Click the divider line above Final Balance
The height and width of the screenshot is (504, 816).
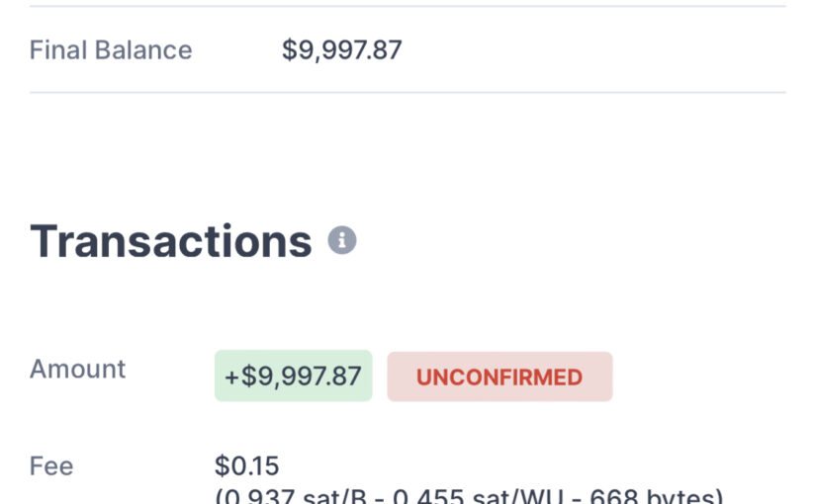(x=408, y=7)
